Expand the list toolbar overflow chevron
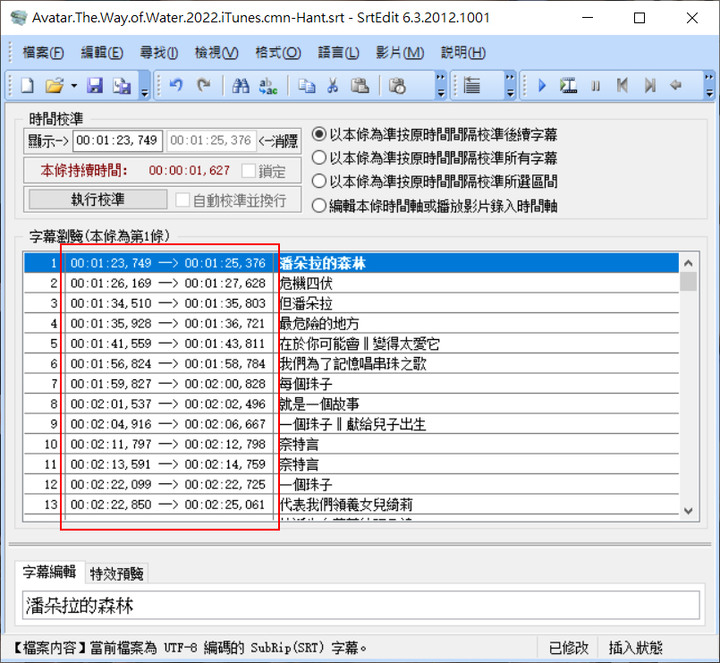This screenshot has width=720, height=663. coord(510,85)
